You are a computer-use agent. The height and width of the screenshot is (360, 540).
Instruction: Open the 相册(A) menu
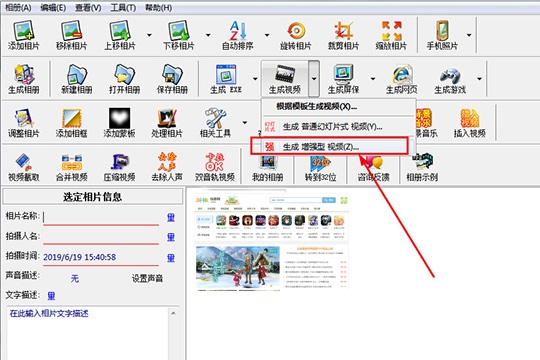pyautogui.click(x=18, y=8)
